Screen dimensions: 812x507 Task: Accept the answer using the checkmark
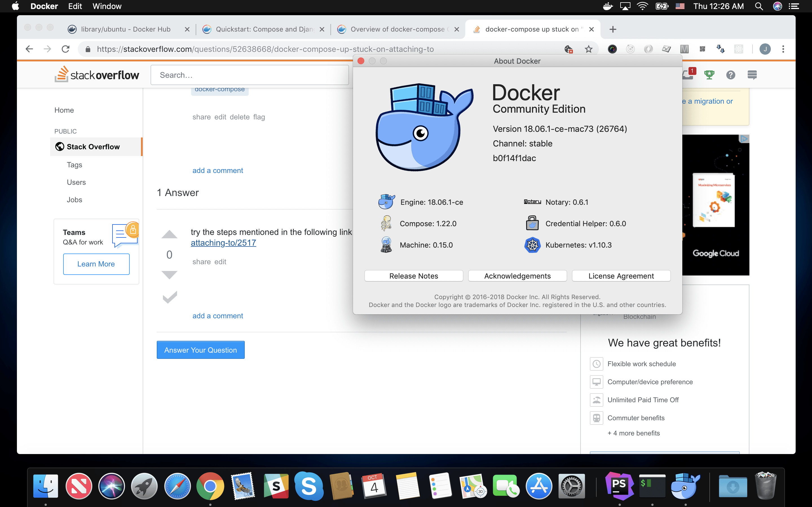tap(169, 297)
